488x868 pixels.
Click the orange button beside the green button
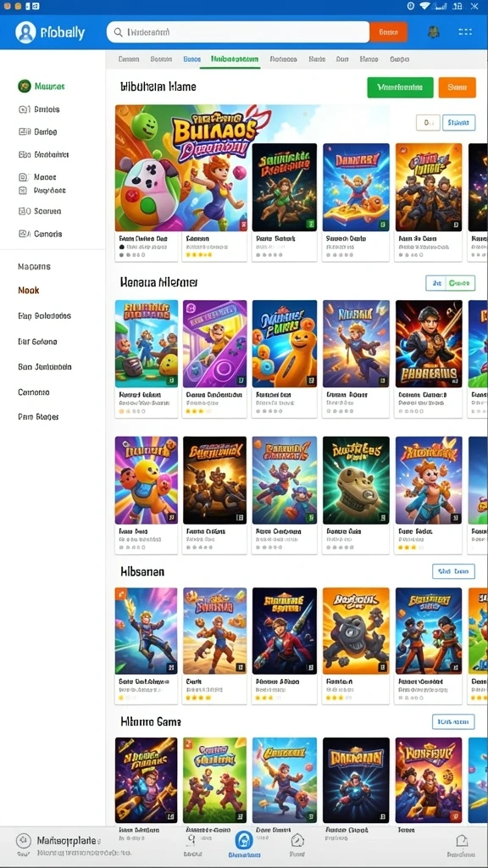pos(457,87)
